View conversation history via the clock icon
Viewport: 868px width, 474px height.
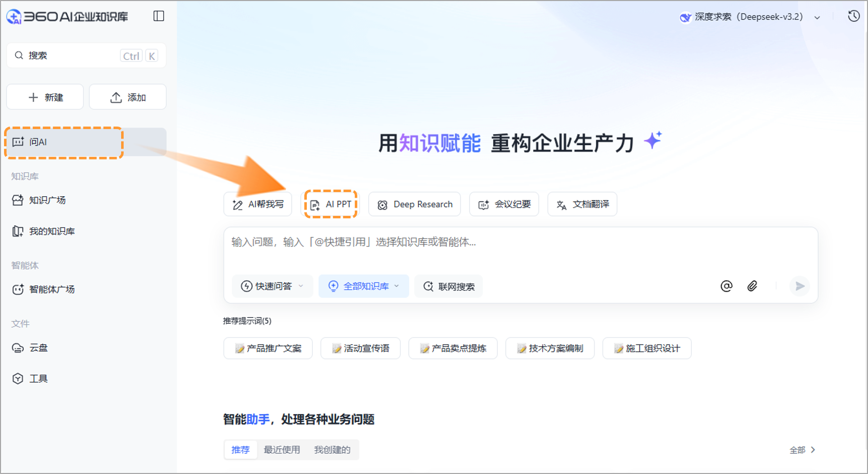(x=853, y=16)
